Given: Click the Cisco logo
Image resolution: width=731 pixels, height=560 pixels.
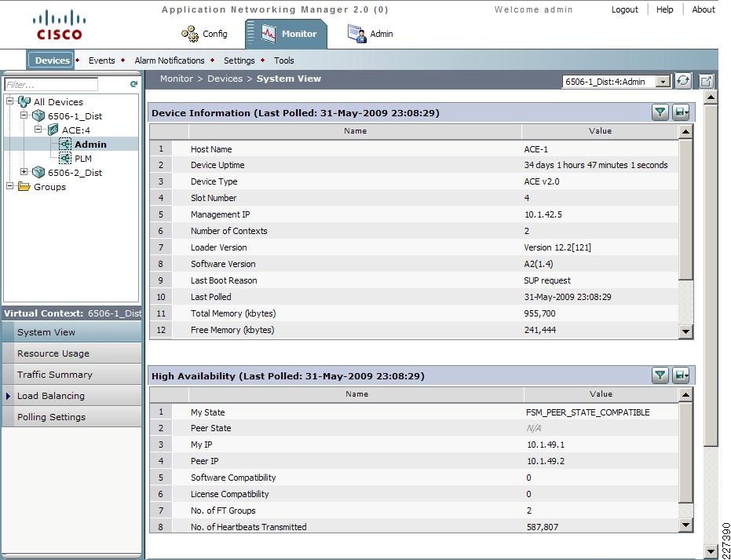Looking at the screenshot, I should tap(59, 25).
